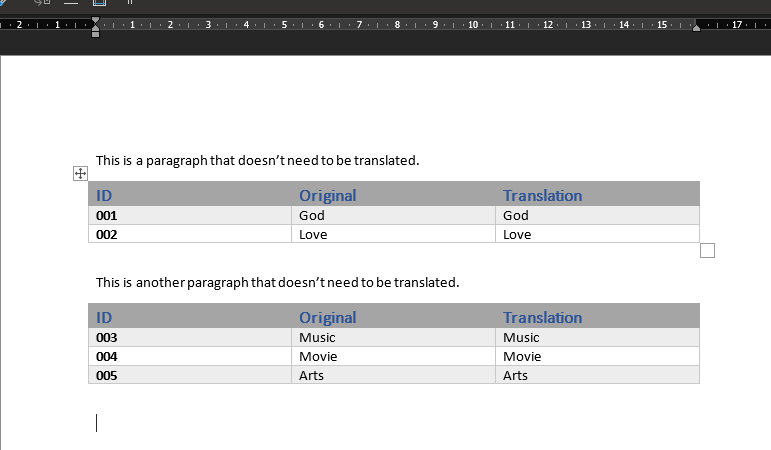Click the Translation header above Music

[542, 317]
